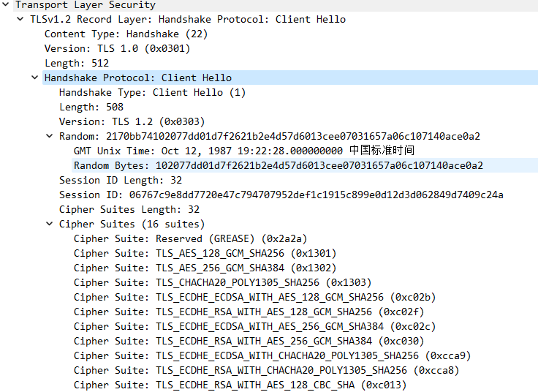Select Version: TLS 1.2 (0x0303) row
The width and height of the screenshot is (538, 392).
pos(132,121)
